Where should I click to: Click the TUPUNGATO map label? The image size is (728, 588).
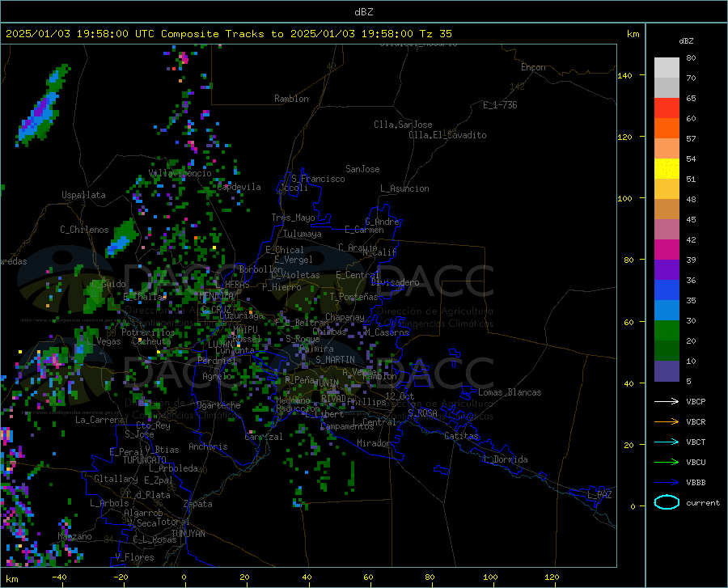pyautogui.click(x=145, y=460)
